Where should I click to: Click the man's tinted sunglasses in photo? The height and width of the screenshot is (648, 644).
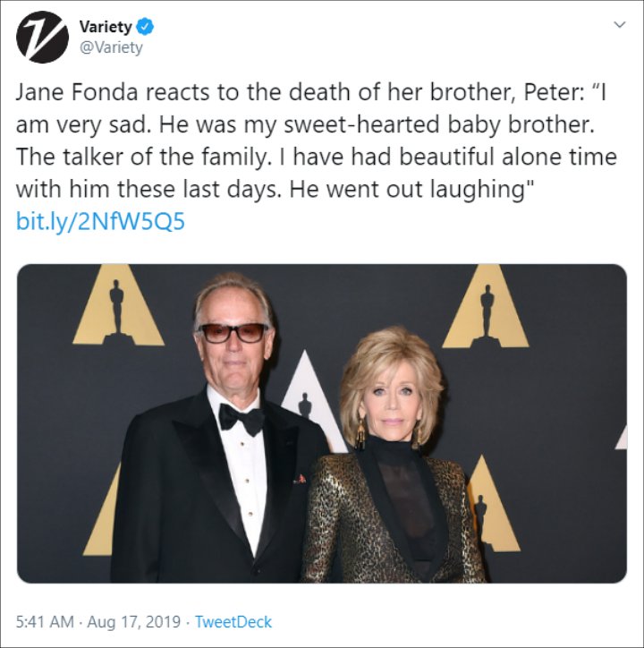click(233, 332)
